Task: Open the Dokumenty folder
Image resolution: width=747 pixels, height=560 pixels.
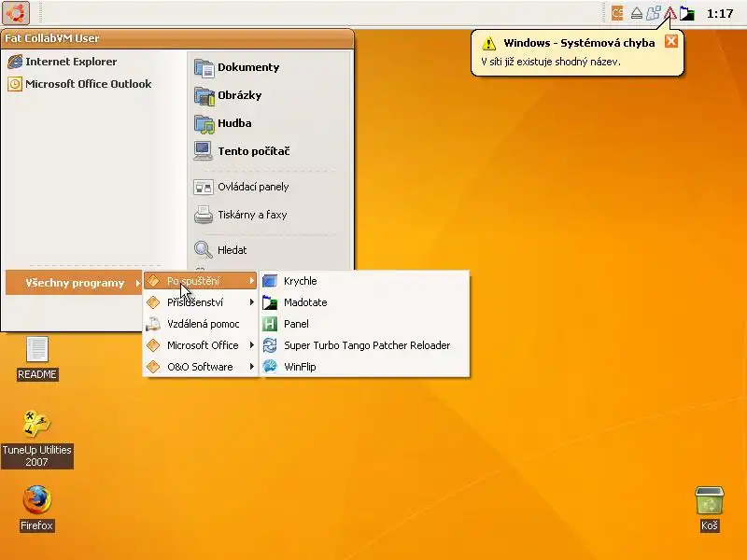Action: [237, 67]
